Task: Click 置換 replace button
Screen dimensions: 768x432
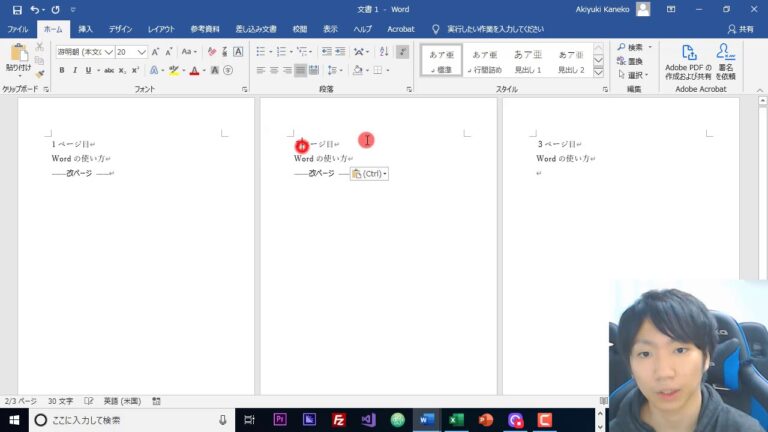Action: pos(630,61)
